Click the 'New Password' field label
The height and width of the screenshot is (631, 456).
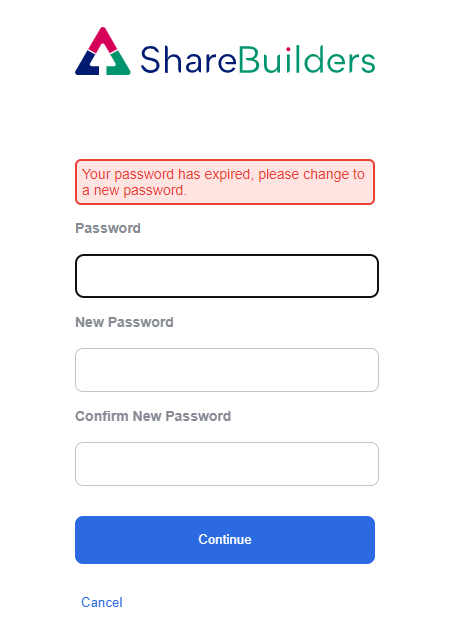click(x=124, y=322)
